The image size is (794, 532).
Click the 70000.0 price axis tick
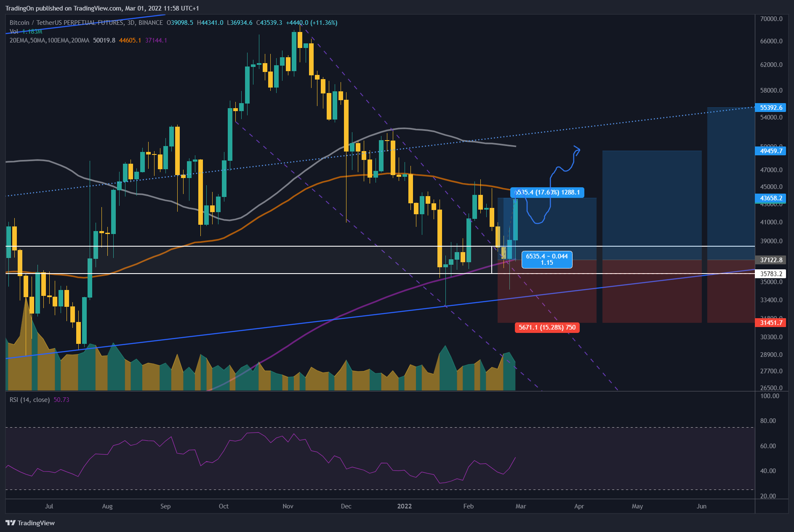771,19
